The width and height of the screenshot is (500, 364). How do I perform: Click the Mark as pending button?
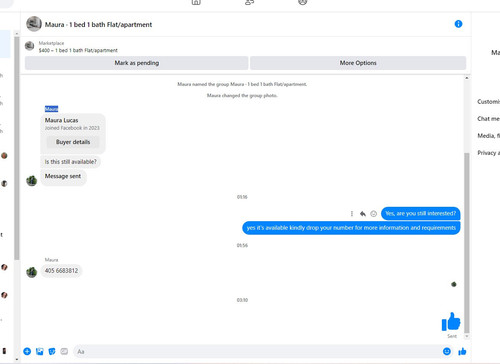[x=136, y=63]
